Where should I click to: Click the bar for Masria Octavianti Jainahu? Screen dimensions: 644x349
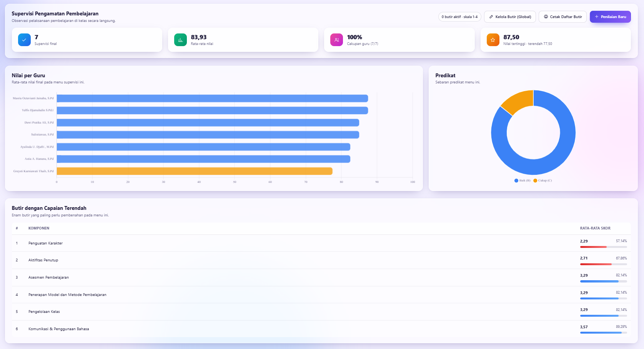pos(212,98)
